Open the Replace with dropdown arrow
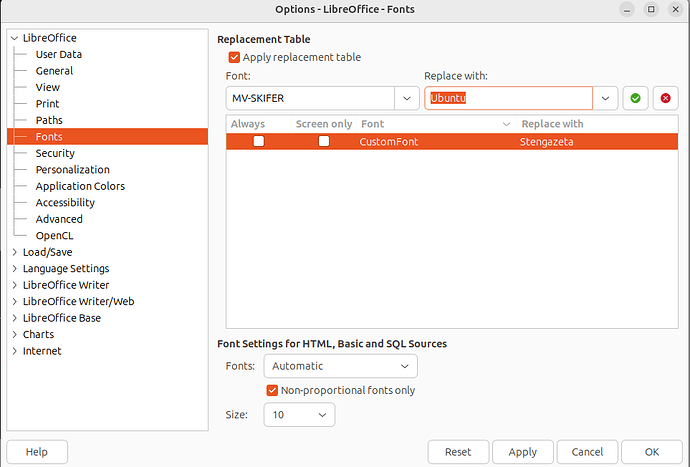690x467 pixels. pyautogui.click(x=605, y=98)
